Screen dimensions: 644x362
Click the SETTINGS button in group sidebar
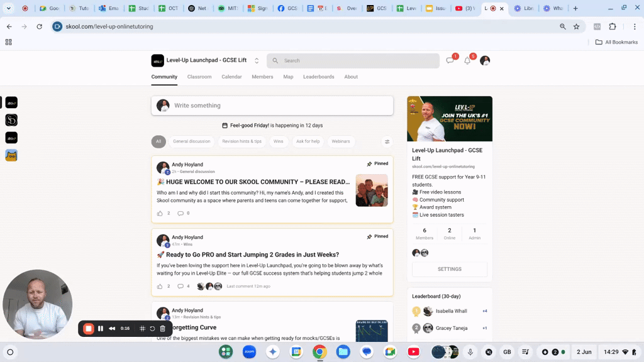click(449, 269)
